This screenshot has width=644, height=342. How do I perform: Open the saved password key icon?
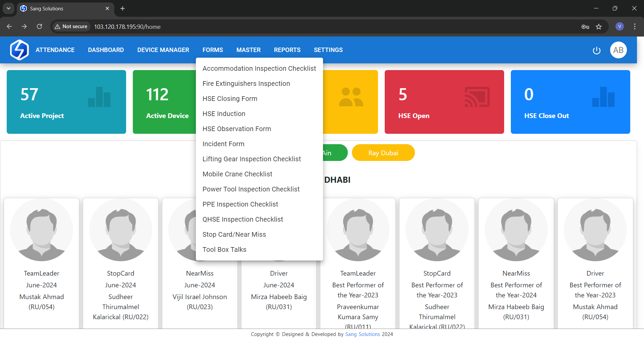pyautogui.click(x=585, y=26)
